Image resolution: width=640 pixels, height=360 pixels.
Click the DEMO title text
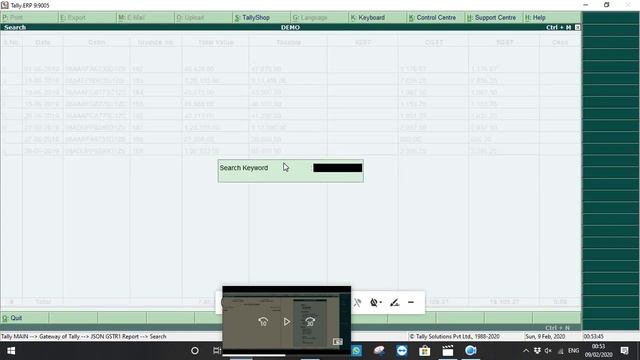click(x=290, y=27)
